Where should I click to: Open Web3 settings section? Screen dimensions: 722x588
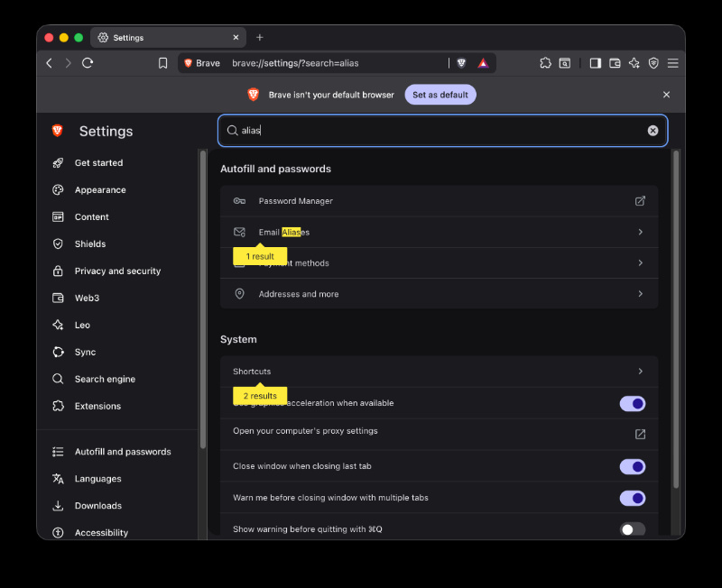point(87,299)
